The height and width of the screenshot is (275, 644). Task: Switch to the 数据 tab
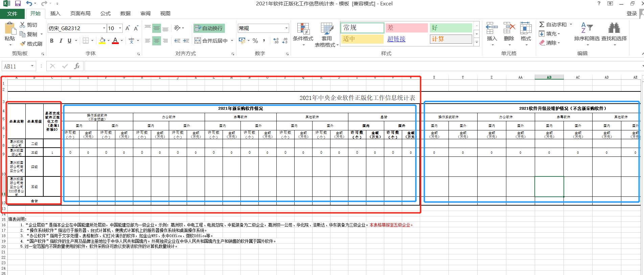[125, 14]
